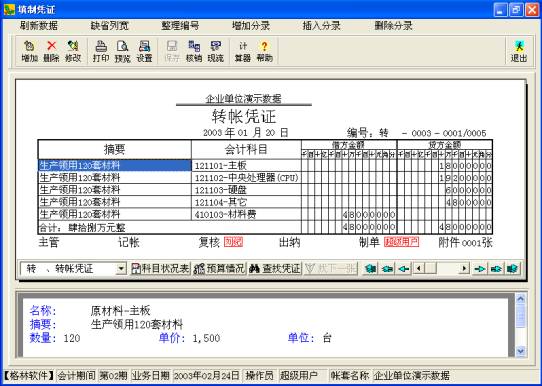Click the 合计 total row text
Screen dimensions: 542x386
[x=82, y=228]
